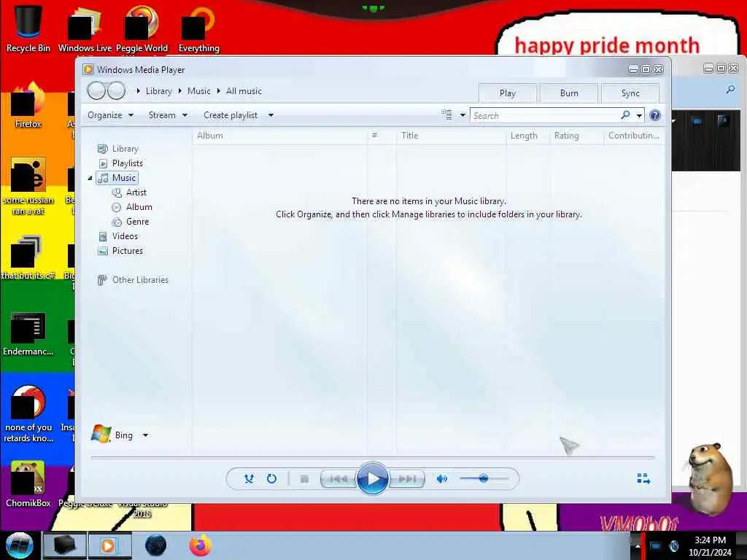Focus the library Search box
This screenshot has width=747, height=560.
click(x=544, y=115)
